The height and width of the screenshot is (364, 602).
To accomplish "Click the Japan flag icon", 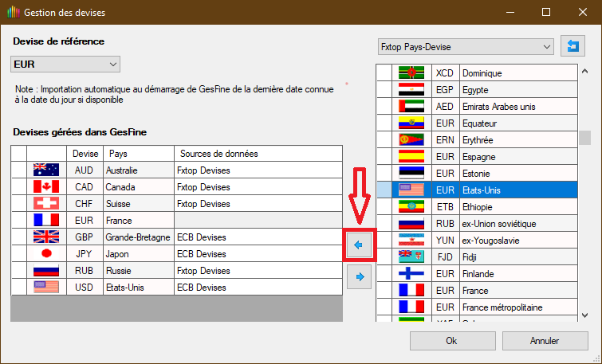I will (46, 253).
